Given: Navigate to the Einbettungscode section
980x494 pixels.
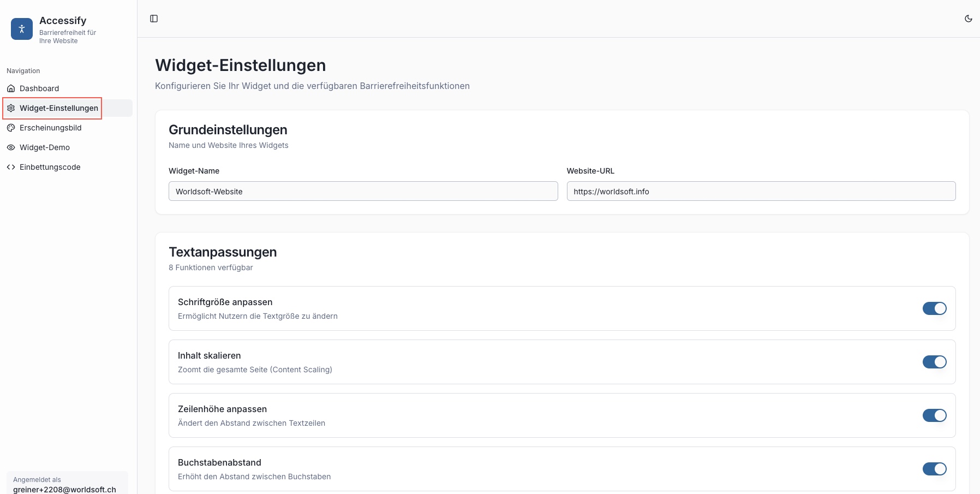Looking at the screenshot, I should [x=50, y=167].
